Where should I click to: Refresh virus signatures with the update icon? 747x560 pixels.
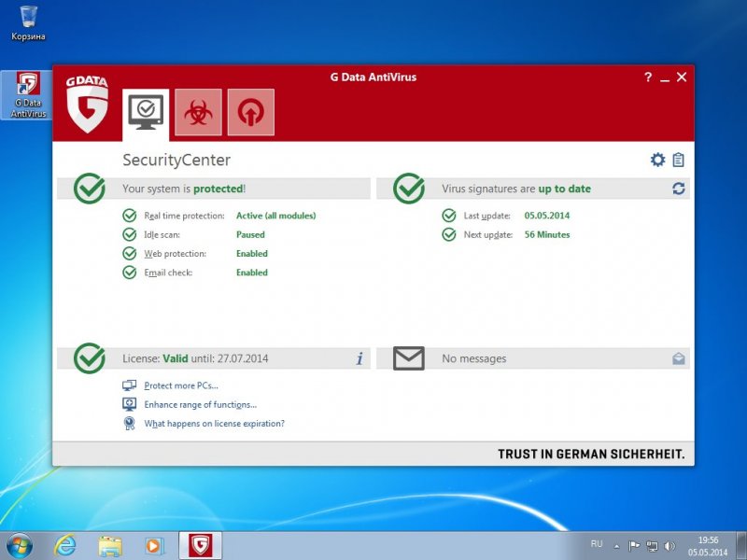click(679, 189)
